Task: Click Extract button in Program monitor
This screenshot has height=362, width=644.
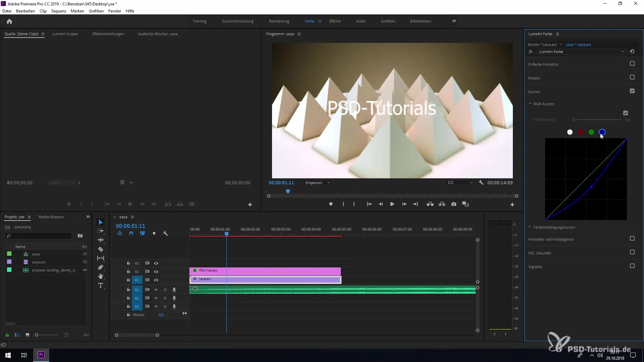Action: [x=442, y=204]
